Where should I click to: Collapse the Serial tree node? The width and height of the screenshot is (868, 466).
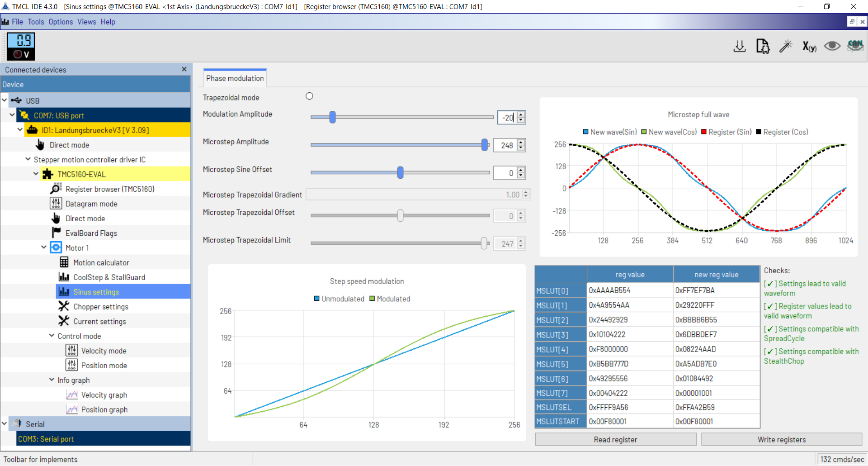click(5, 423)
